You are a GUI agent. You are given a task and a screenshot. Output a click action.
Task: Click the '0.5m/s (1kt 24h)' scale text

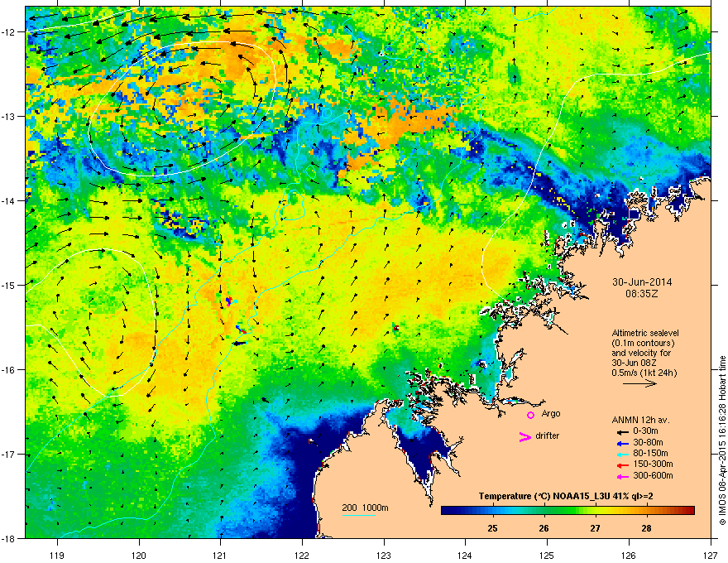(644, 373)
